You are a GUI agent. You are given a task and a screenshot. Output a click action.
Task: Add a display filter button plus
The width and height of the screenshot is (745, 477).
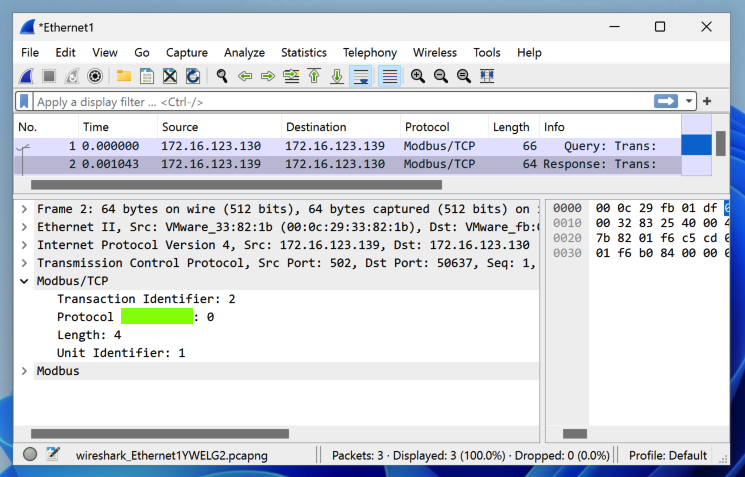click(x=707, y=101)
